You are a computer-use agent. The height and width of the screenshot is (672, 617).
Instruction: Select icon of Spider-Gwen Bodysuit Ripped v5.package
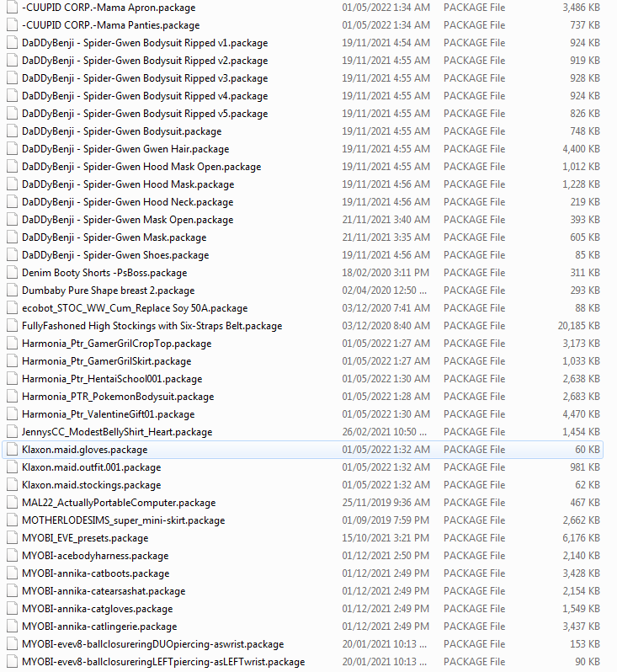(12, 114)
